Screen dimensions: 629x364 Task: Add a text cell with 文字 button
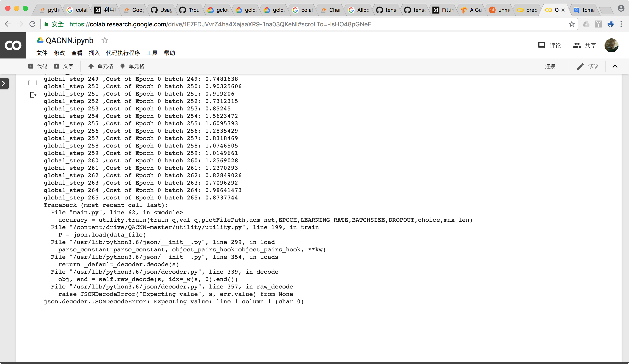[x=64, y=66]
